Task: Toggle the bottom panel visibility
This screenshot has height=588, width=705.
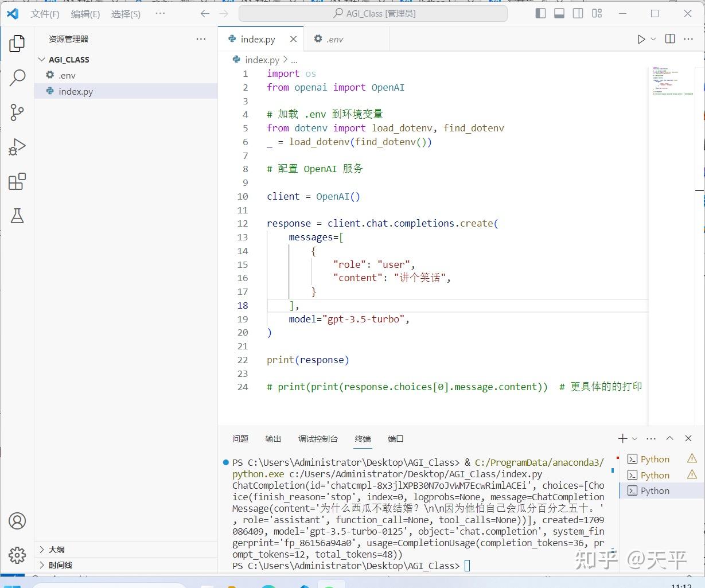Action: pos(559,13)
